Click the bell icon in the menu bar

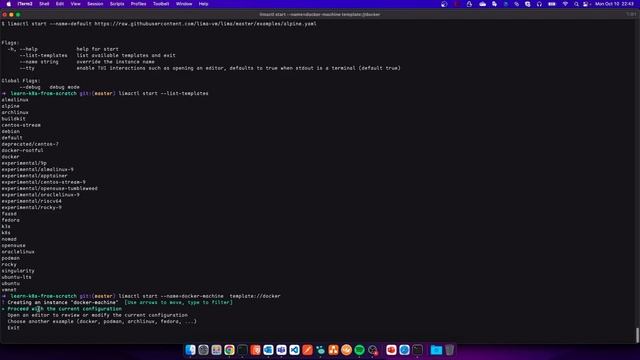[x=469, y=4]
